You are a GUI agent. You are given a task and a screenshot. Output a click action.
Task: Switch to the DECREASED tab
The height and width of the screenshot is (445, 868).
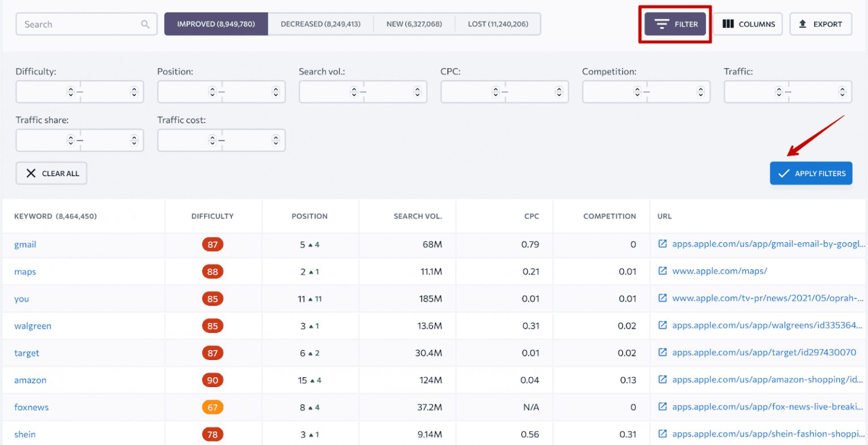click(x=320, y=24)
